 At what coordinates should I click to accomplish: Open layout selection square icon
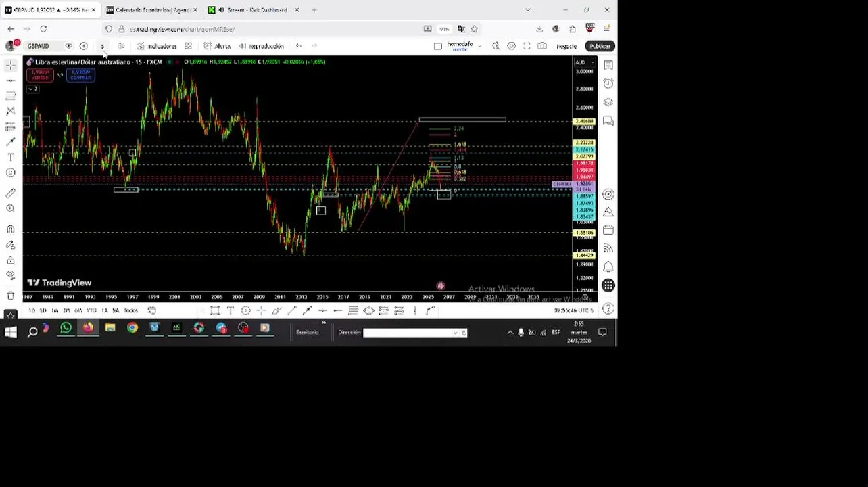438,46
